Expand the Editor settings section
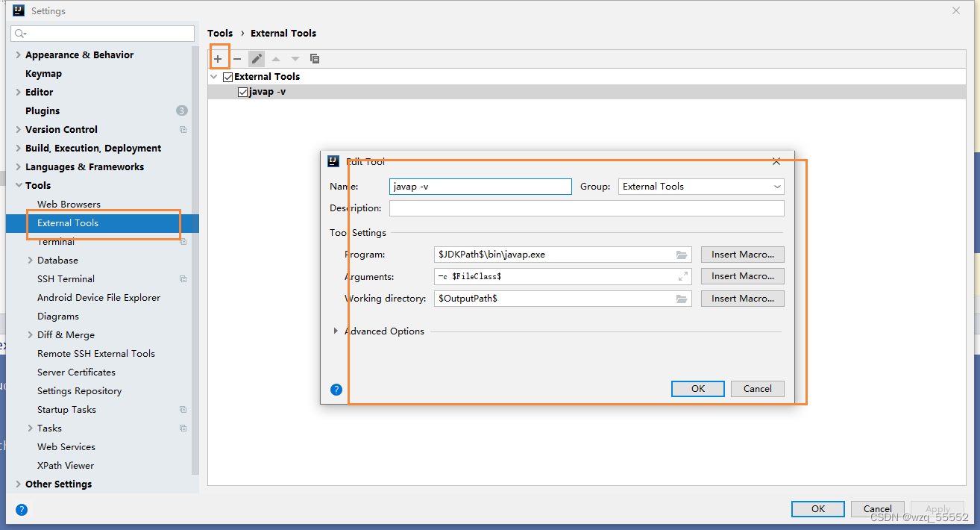This screenshot has width=980, height=530. pos(19,93)
